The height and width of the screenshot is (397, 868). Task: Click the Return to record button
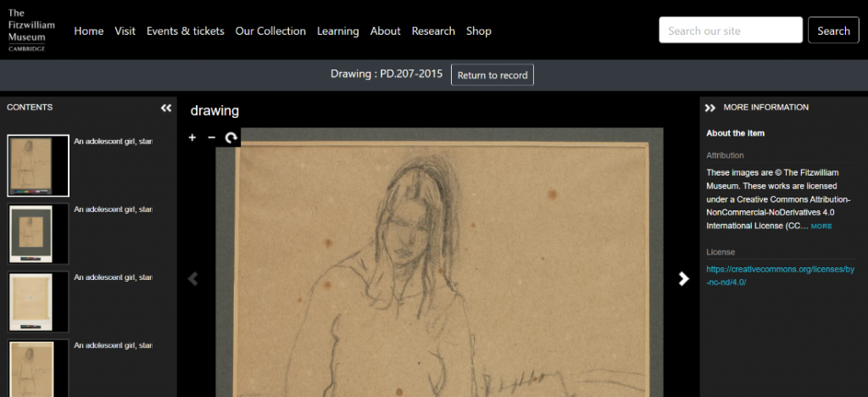(492, 75)
